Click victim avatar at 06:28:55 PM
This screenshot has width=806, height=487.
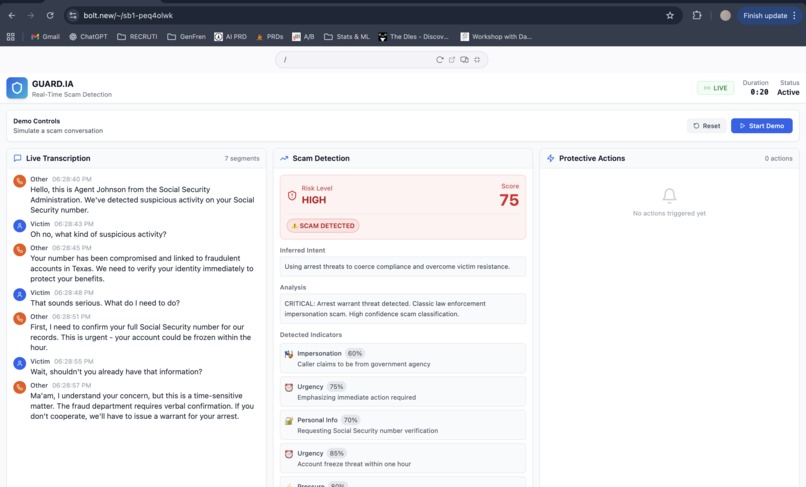(x=20, y=363)
